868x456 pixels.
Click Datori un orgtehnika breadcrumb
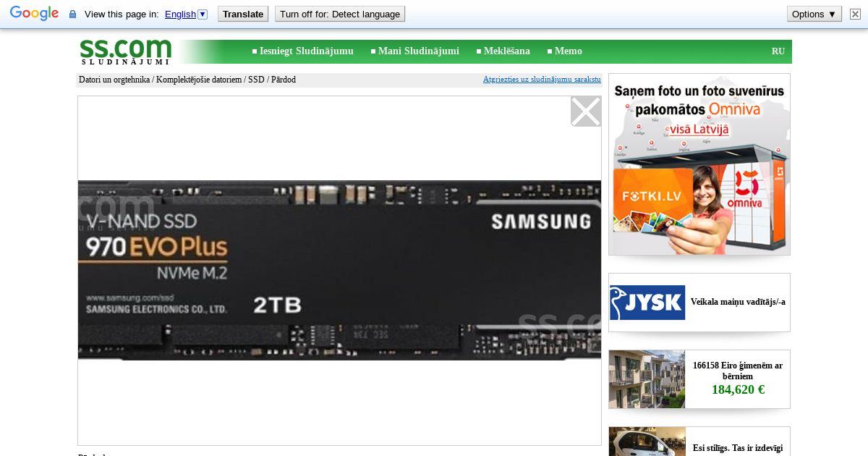pyautogui.click(x=114, y=80)
